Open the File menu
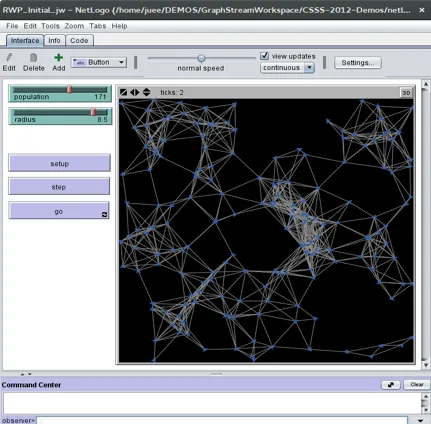 (12, 26)
